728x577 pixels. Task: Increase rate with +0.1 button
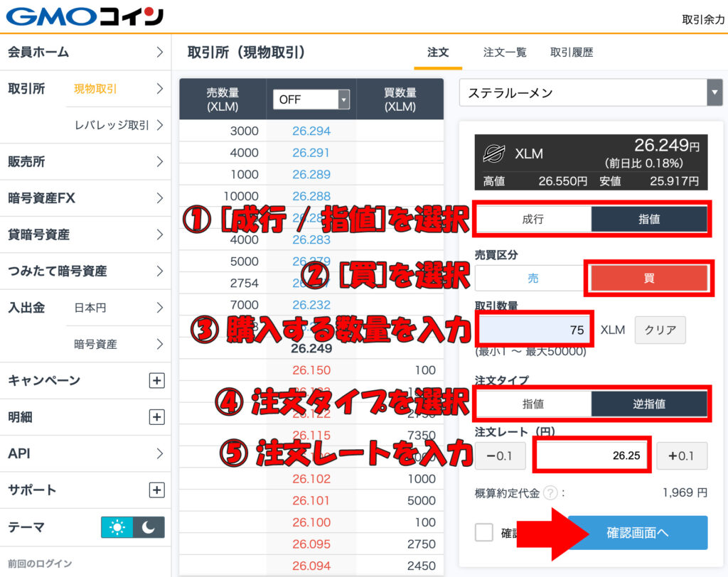tap(682, 455)
